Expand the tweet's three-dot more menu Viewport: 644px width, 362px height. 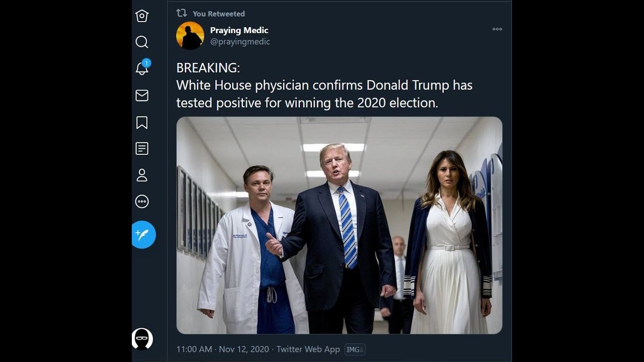(x=497, y=29)
